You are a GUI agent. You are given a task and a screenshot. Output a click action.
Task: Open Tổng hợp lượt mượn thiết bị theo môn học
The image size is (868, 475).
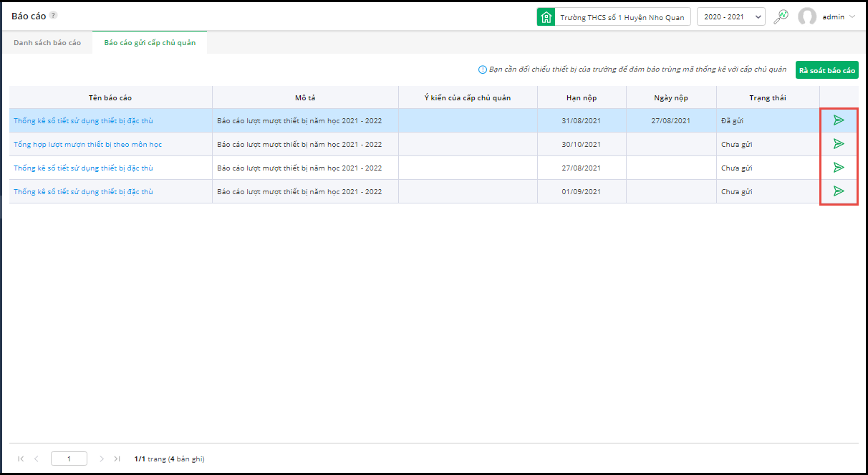pyautogui.click(x=87, y=144)
